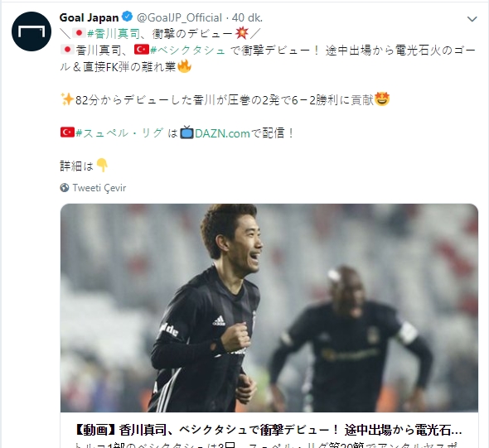Open the #ベシクタシュ hashtag
Screen dimensions: 489x448
point(188,51)
